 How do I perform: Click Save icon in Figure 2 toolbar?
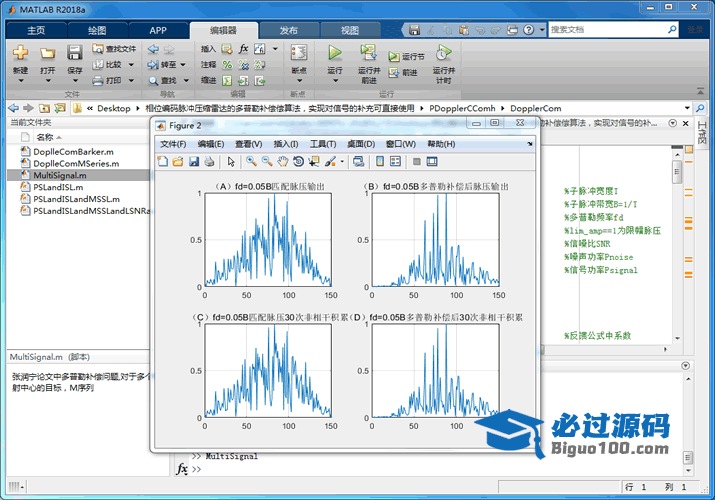[x=194, y=161]
